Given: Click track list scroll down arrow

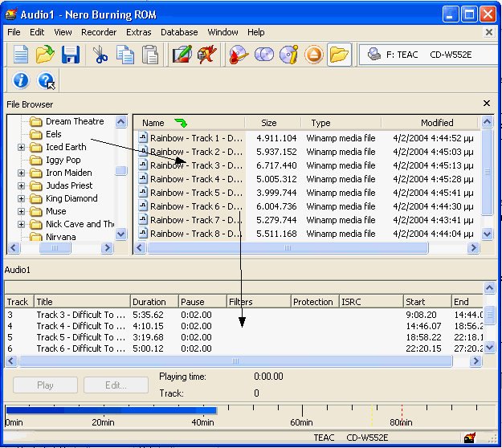Looking at the screenshot, I should tap(489, 347).
